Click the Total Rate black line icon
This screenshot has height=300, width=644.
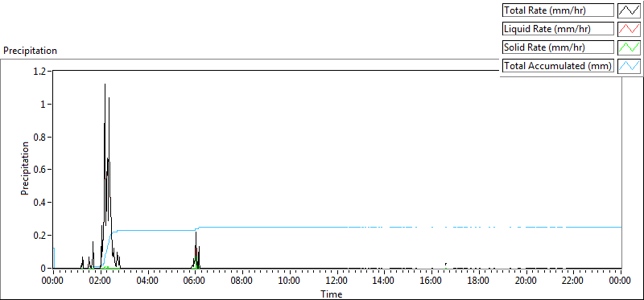(630, 10)
